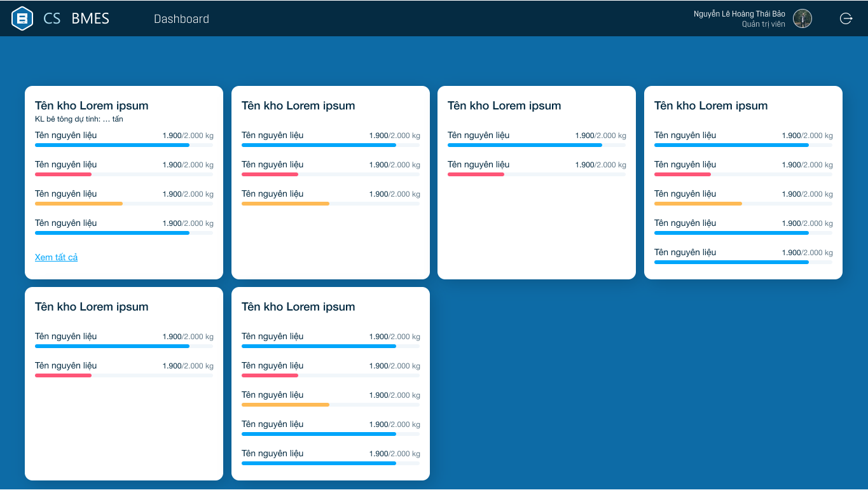Click user name 'Nguyễn Lê Hoàng Thái Bảo'
The width and height of the screenshot is (868, 490).
739,14
